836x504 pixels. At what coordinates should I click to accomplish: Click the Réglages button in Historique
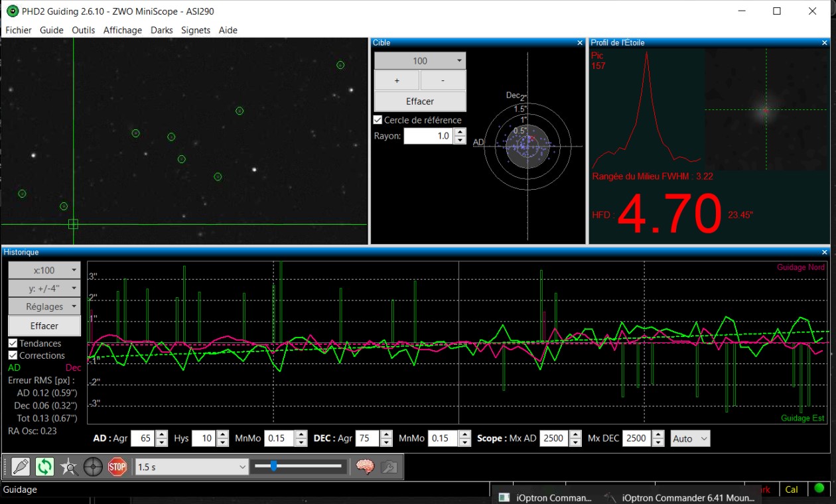[x=44, y=306]
